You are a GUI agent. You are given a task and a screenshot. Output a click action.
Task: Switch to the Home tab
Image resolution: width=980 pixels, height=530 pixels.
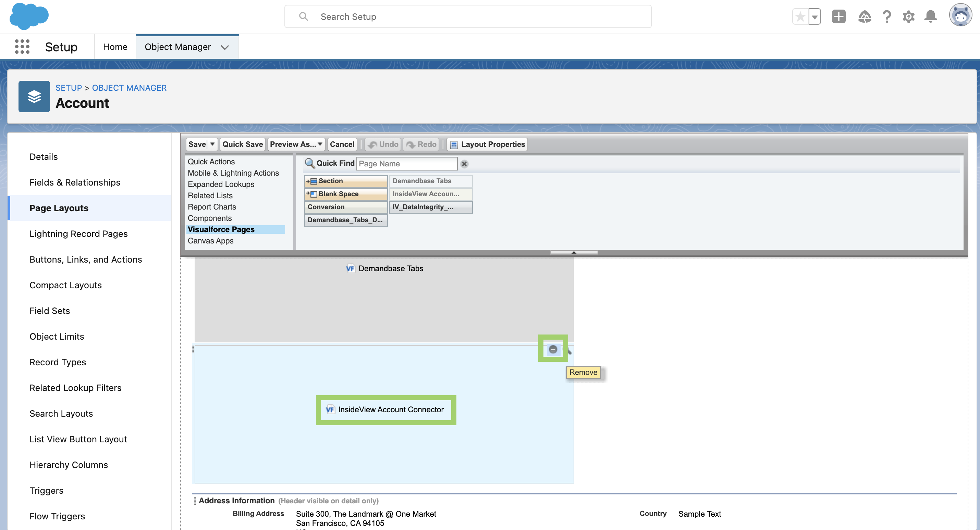(x=115, y=47)
